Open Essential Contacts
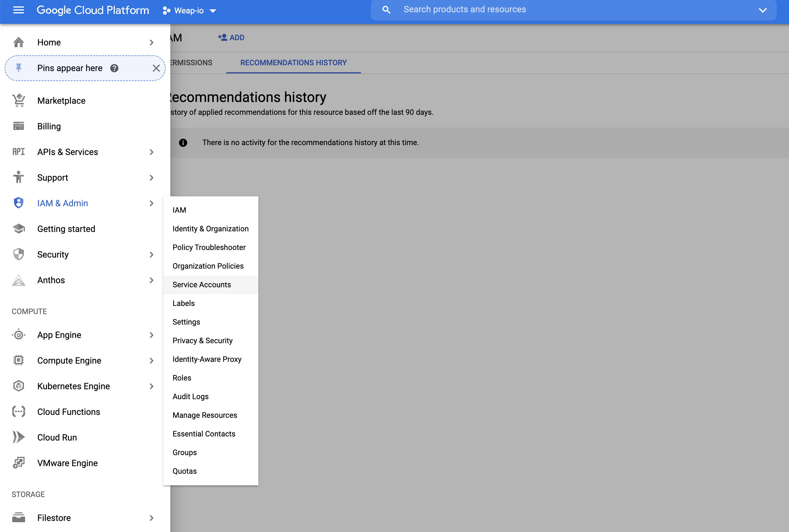Viewport: 789px width, 532px height. [x=211, y=434]
